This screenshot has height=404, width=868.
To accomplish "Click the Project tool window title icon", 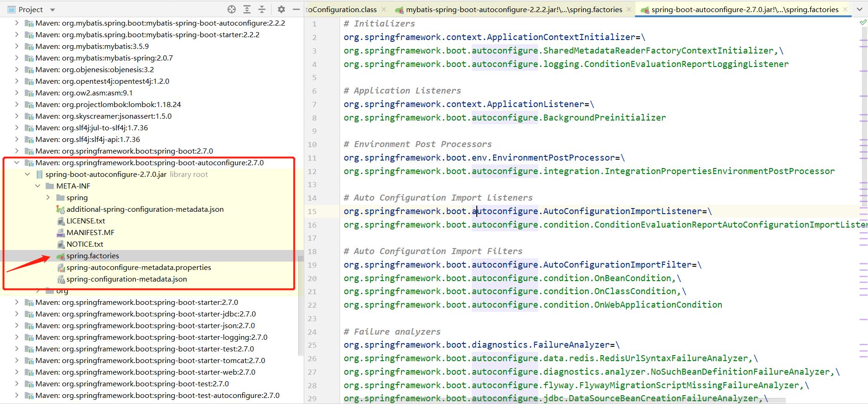I will click(12, 9).
